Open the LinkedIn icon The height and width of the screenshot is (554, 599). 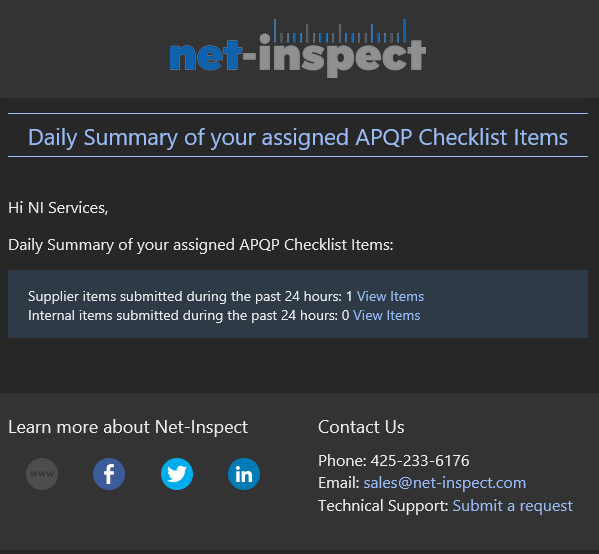[244, 474]
